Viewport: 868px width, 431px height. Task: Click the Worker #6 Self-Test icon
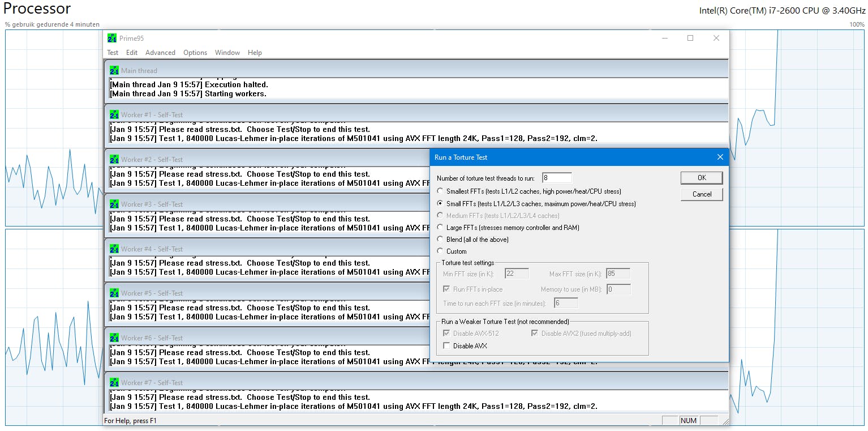pyautogui.click(x=114, y=338)
